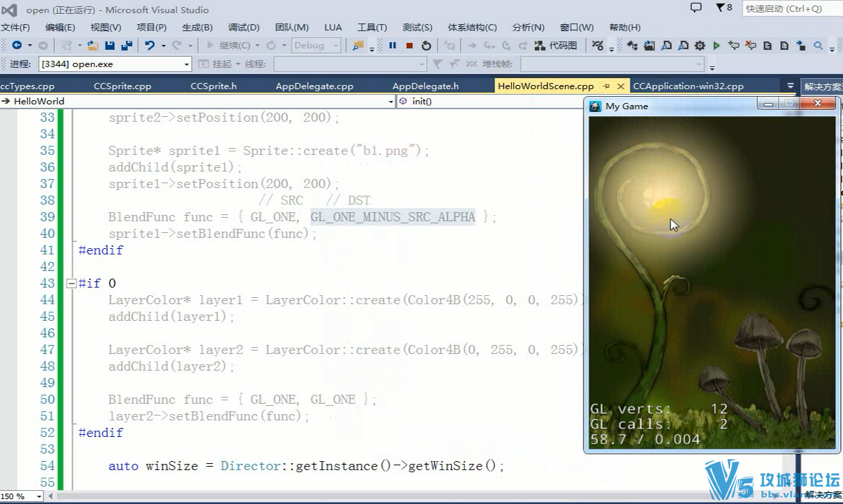
Task: Click the Save All icon
Action: [127, 46]
